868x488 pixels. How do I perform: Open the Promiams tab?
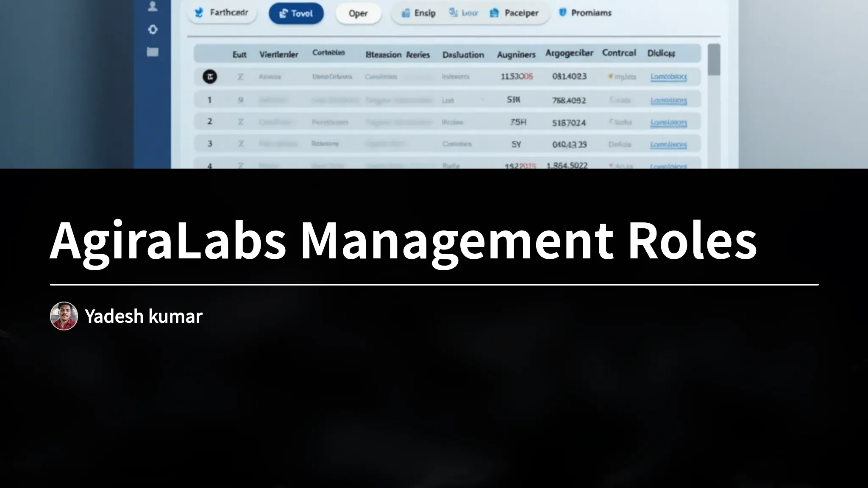(x=585, y=13)
